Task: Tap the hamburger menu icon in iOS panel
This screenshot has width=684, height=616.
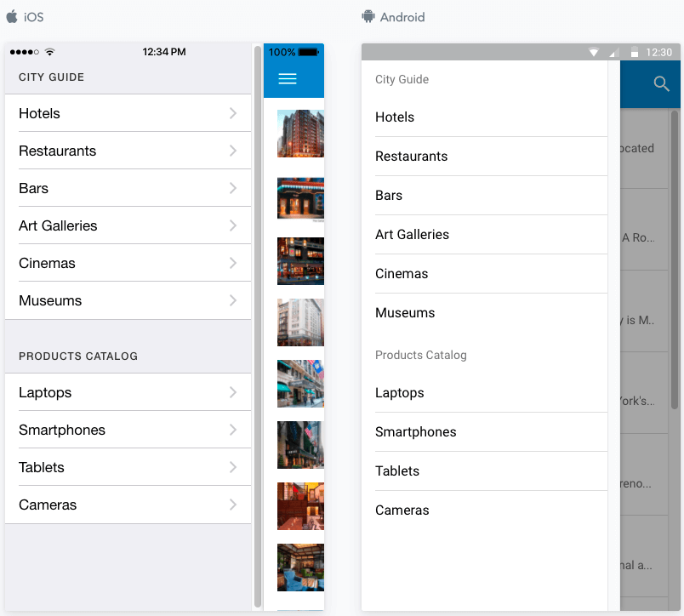Action: (288, 78)
